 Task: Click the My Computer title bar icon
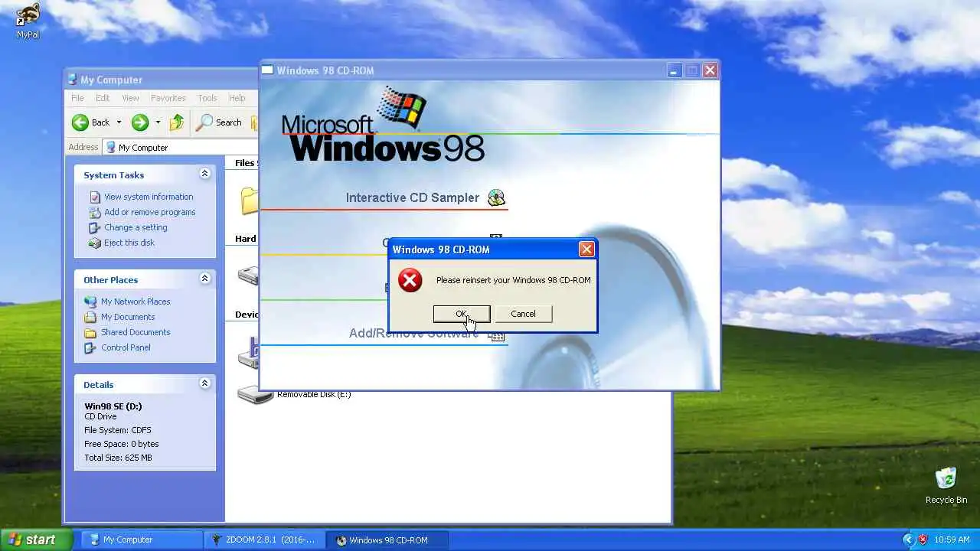(72, 79)
